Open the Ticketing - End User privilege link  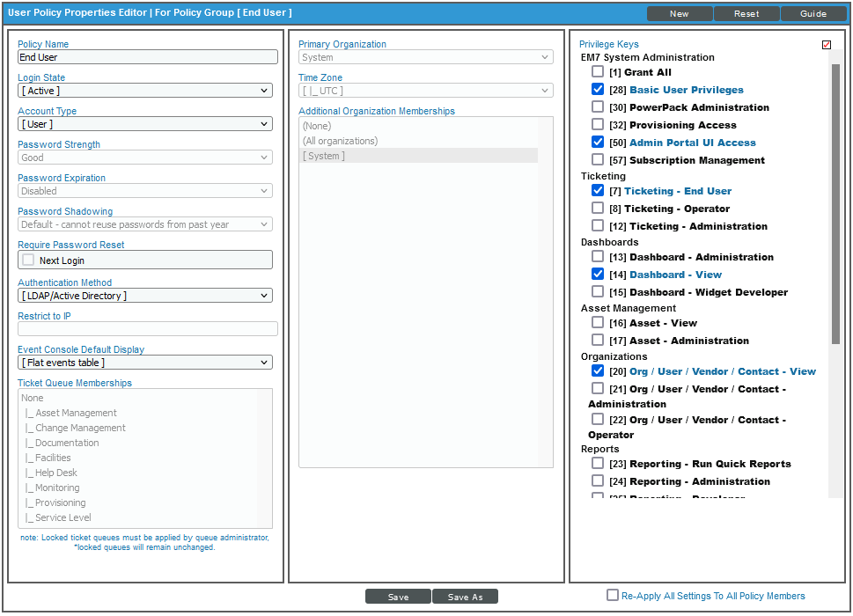tap(677, 191)
